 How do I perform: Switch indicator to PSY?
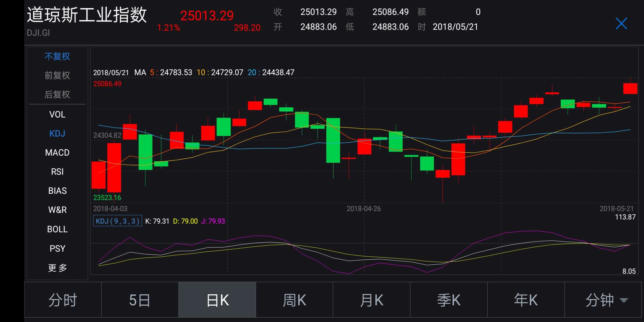(57, 248)
